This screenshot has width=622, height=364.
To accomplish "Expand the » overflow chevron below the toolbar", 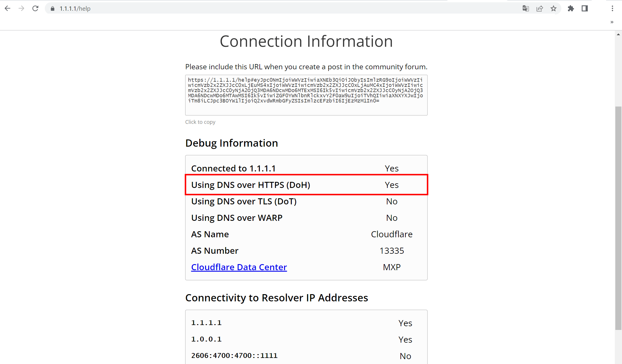I will tap(612, 22).
